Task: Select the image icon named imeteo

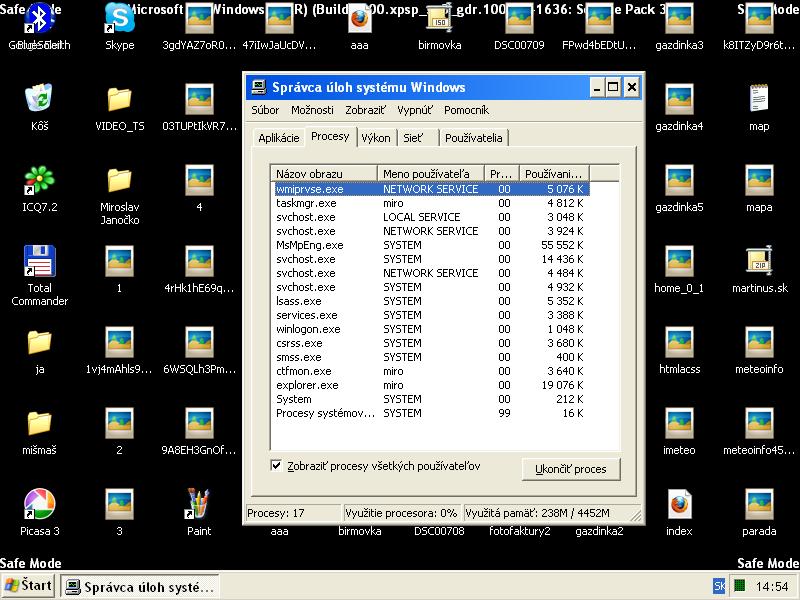Action: (x=679, y=423)
